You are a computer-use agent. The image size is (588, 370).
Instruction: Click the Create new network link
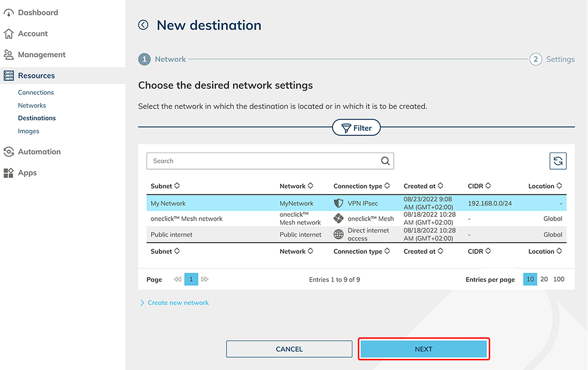point(178,303)
